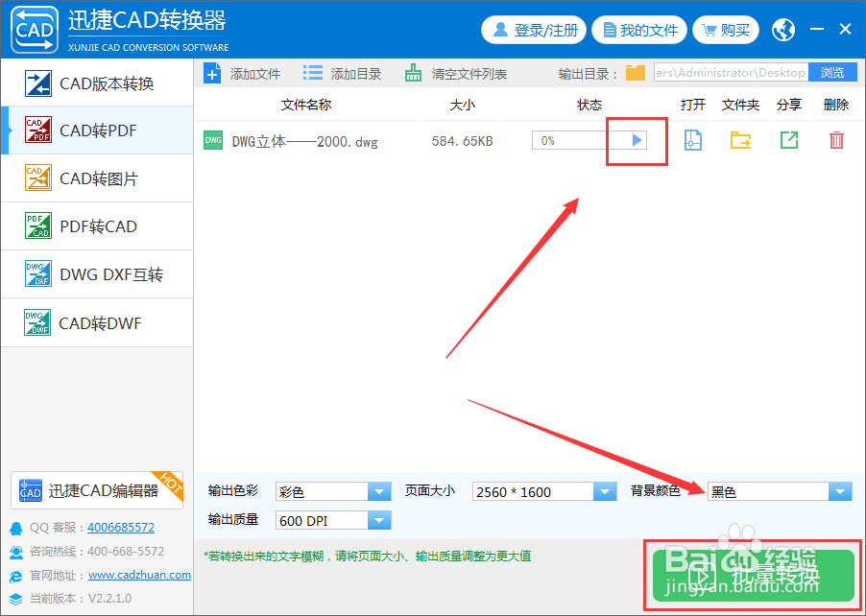The width and height of the screenshot is (866, 616).
Task: Open the 输出质量 600 DPI dropdown
Action: 379,519
